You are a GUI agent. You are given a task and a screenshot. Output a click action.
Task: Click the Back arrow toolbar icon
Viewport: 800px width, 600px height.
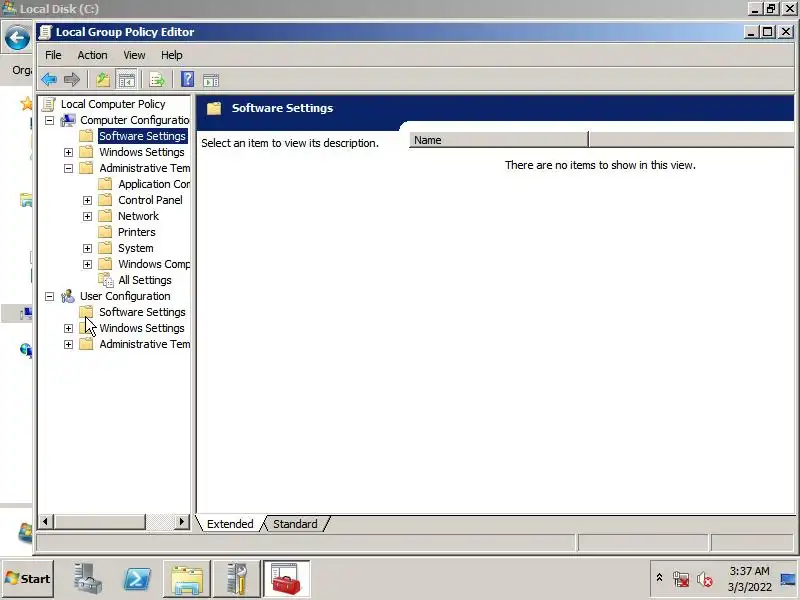coord(49,80)
